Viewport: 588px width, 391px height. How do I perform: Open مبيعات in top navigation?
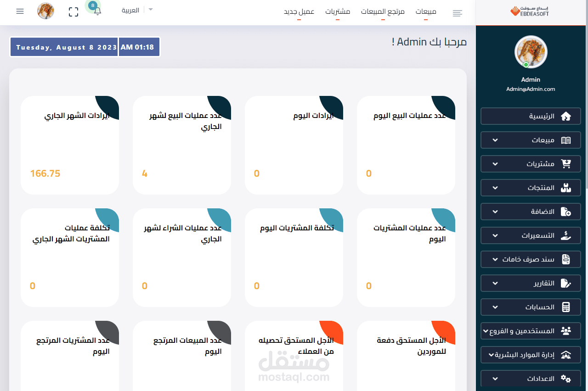click(x=426, y=12)
